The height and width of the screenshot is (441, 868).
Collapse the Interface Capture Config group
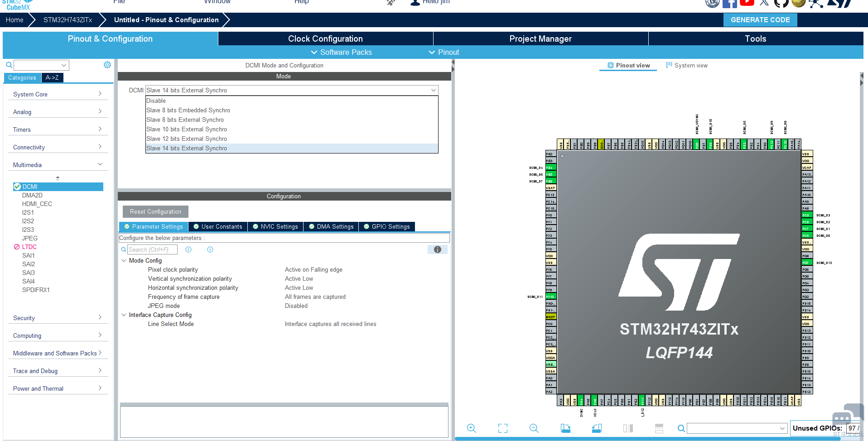pos(124,315)
